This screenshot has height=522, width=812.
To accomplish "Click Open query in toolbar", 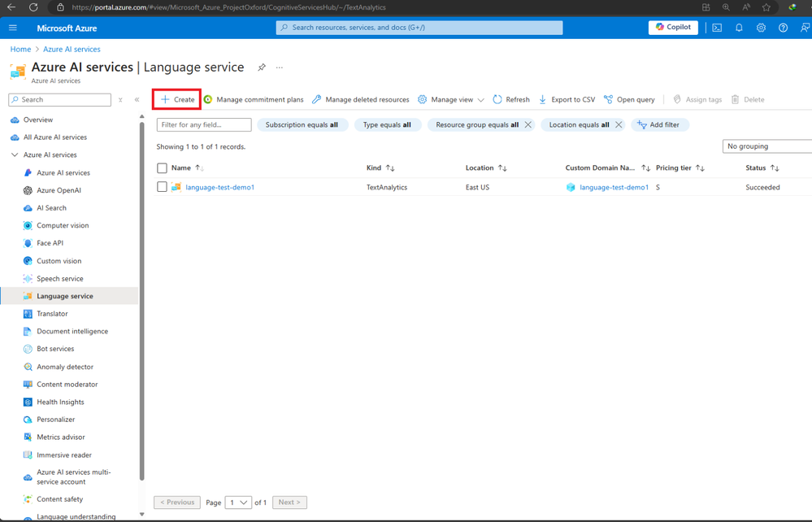I will pos(629,99).
